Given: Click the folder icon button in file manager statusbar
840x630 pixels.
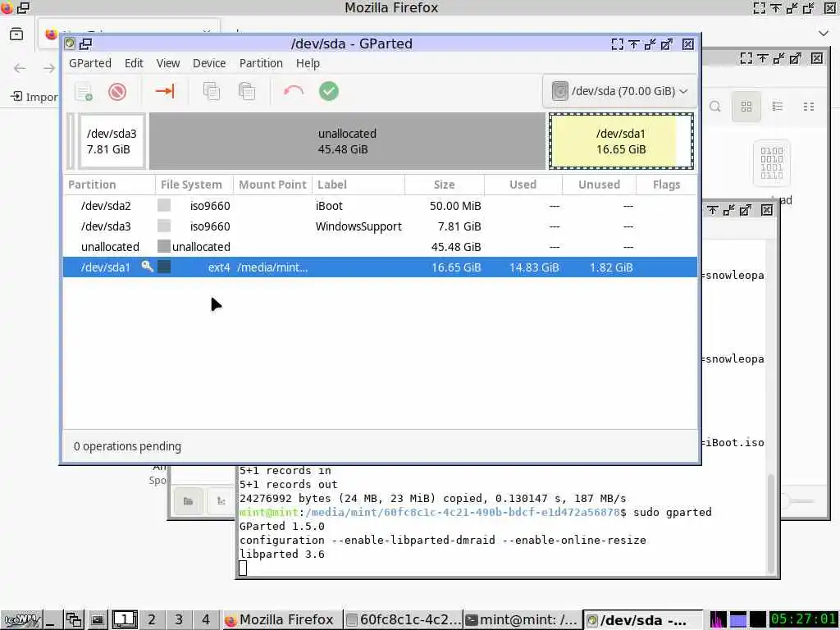Looking at the screenshot, I should (x=188, y=501).
